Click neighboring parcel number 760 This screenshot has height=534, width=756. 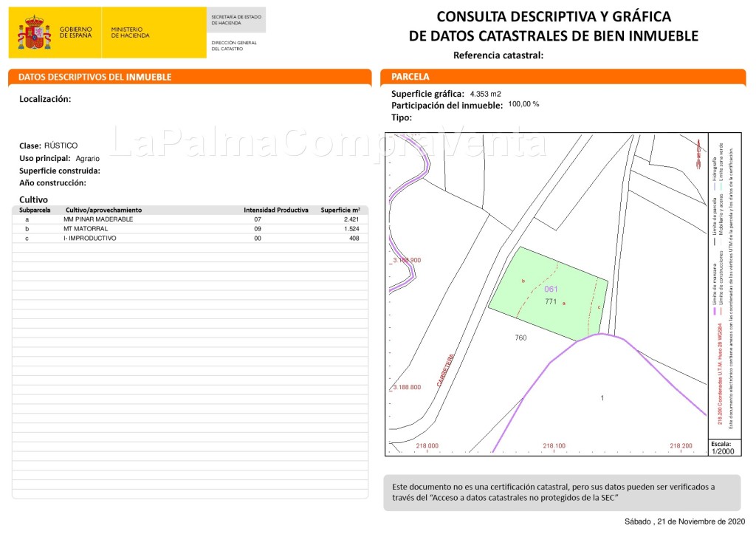tap(520, 338)
